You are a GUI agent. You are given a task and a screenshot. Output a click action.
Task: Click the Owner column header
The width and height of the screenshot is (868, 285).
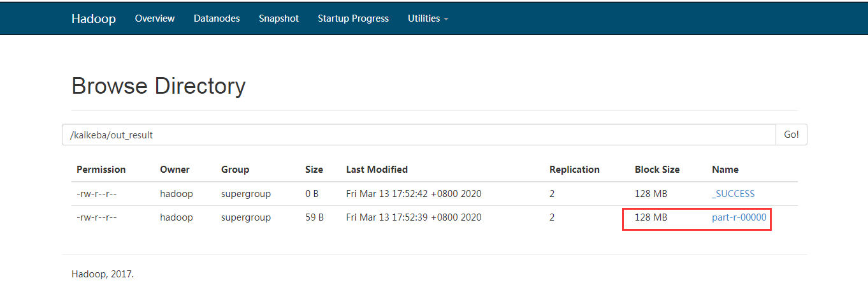(175, 170)
